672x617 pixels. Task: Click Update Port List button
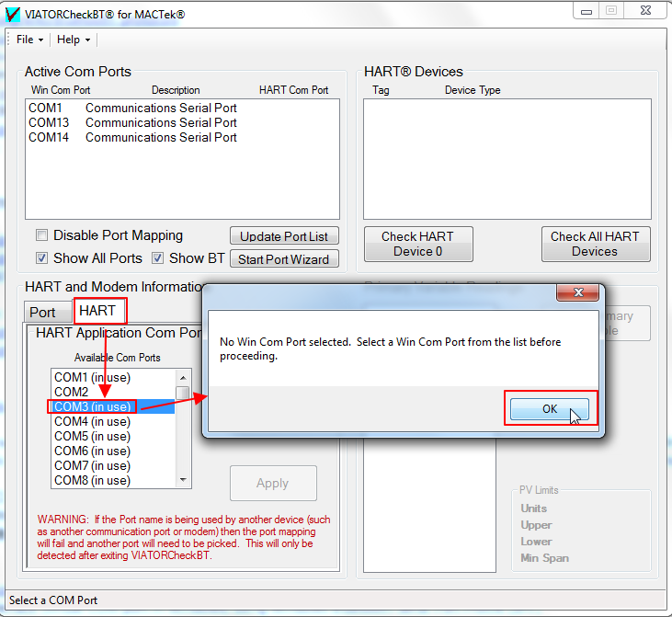point(284,235)
